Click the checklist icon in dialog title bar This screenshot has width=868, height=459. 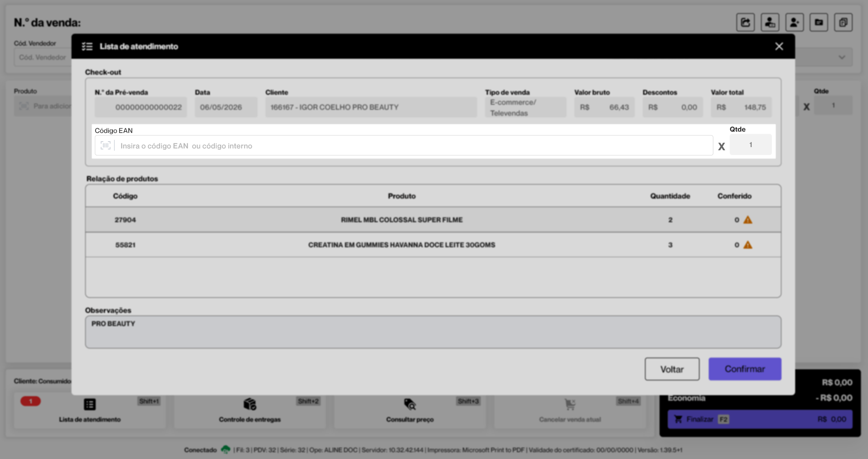pos(87,46)
